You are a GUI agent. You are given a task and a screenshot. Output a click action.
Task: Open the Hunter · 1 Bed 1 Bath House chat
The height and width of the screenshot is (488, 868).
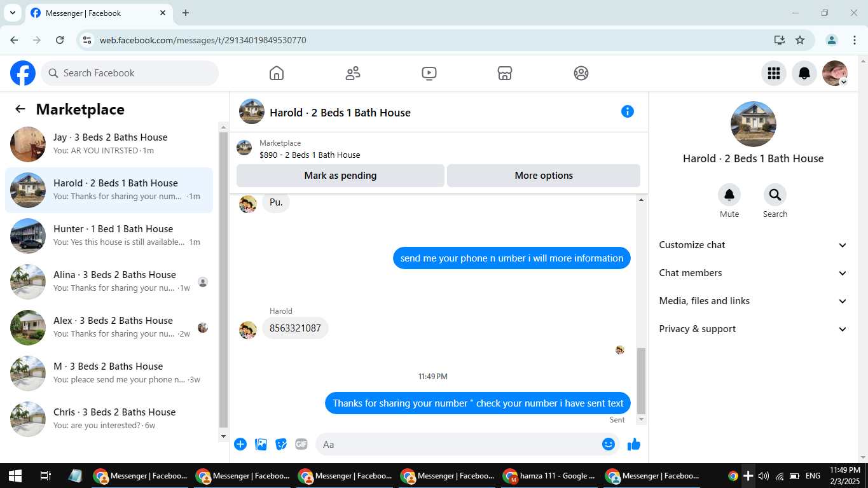pos(109,236)
